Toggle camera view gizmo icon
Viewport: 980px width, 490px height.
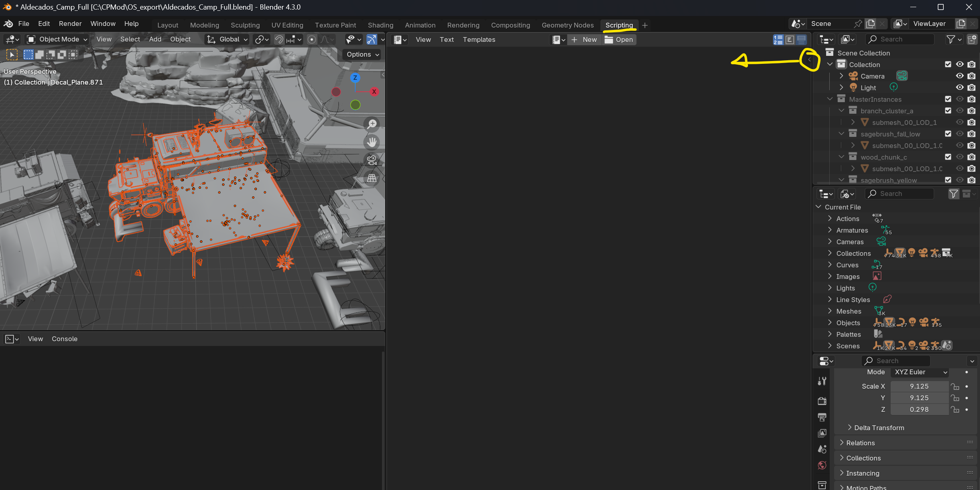[372, 160]
